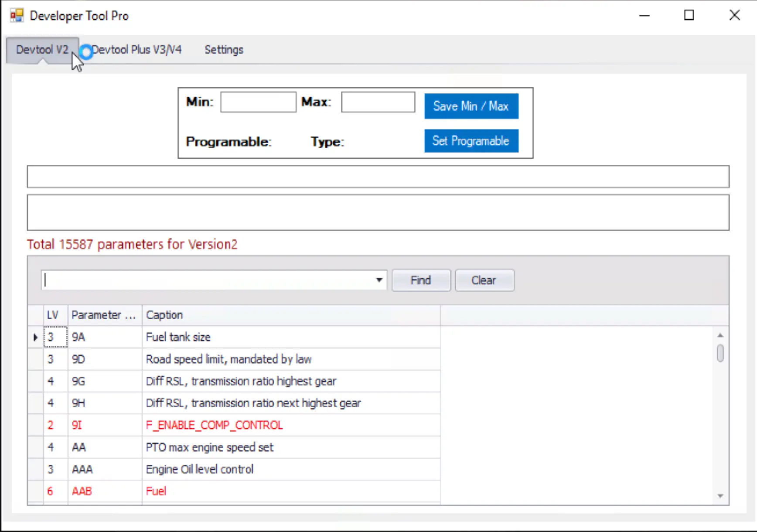Click the Find button
Viewport: 757px width, 532px height.
pos(421,280)
